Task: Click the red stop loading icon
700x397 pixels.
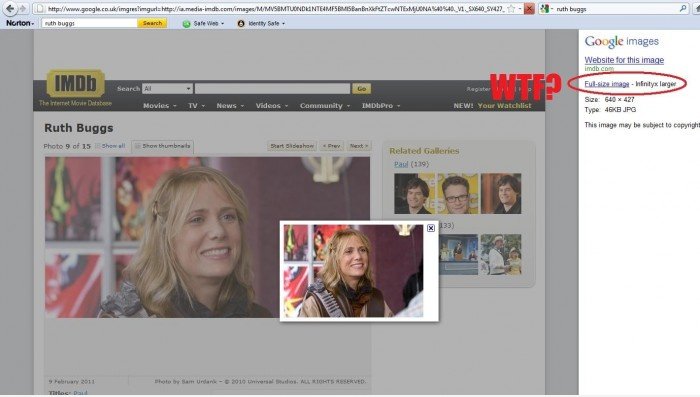Action: click(x=529, y=8)
